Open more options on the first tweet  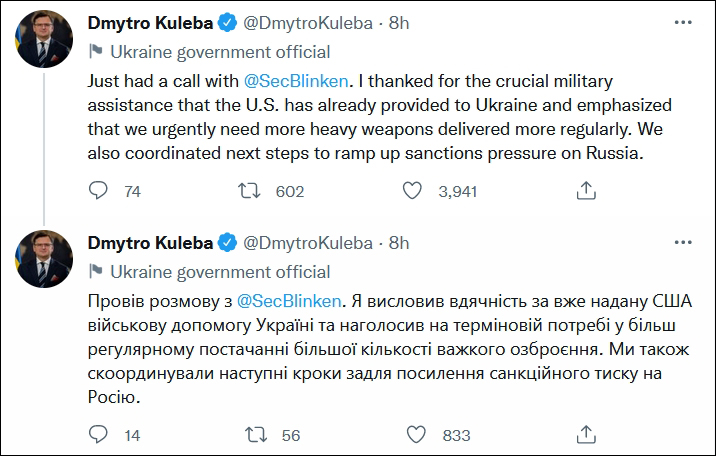tap(683, 20)
